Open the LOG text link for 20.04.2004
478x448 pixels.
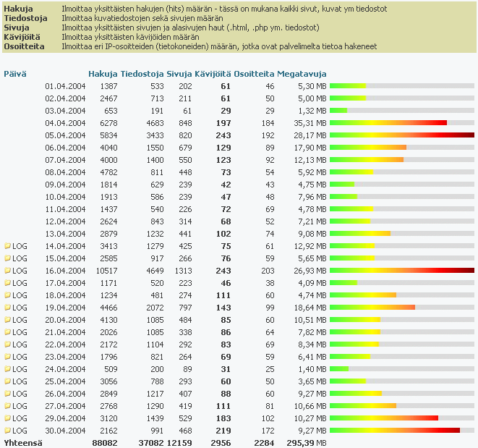pos(20,320)
